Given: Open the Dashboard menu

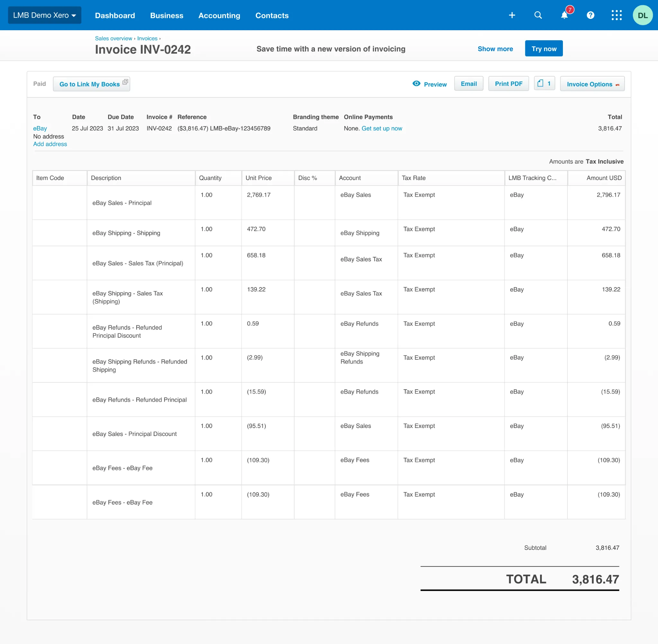Looking at the screenshot, I should 115,15.
